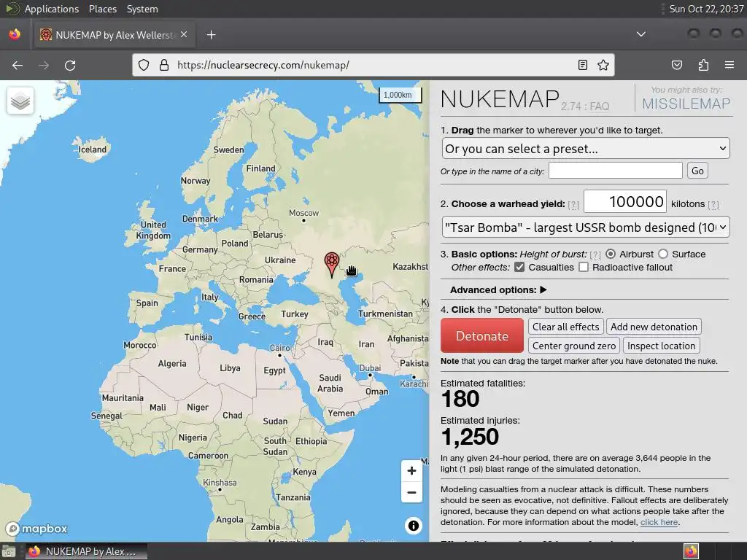Click Inspect location button
Screen dimensions: 747x560
tap(661, 346)
